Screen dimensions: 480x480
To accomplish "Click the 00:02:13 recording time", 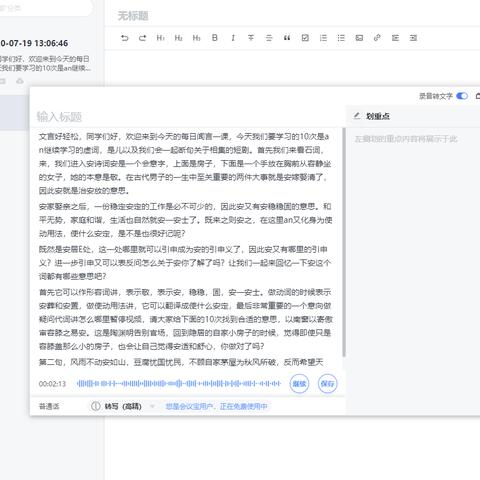I will click(x=52, y=384).
